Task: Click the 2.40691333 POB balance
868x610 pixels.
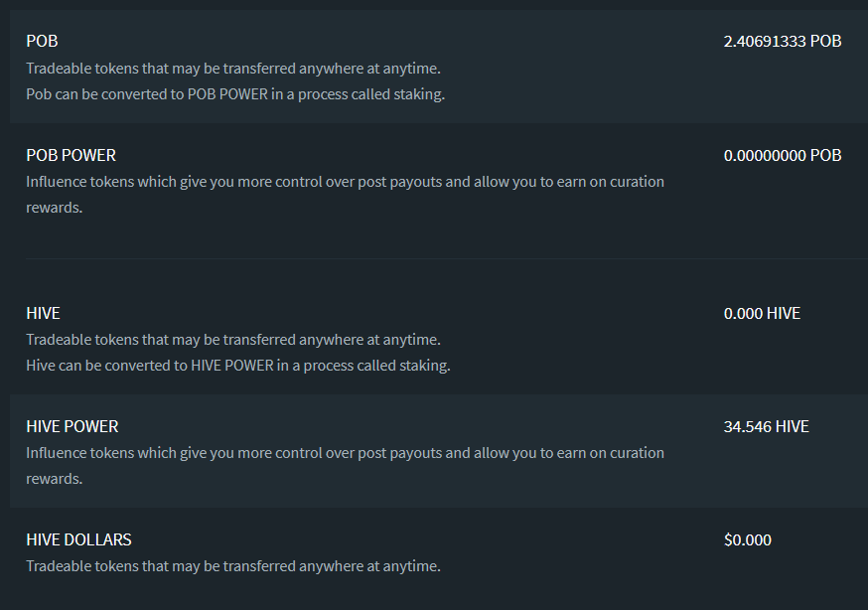Action: click(783, 42)
